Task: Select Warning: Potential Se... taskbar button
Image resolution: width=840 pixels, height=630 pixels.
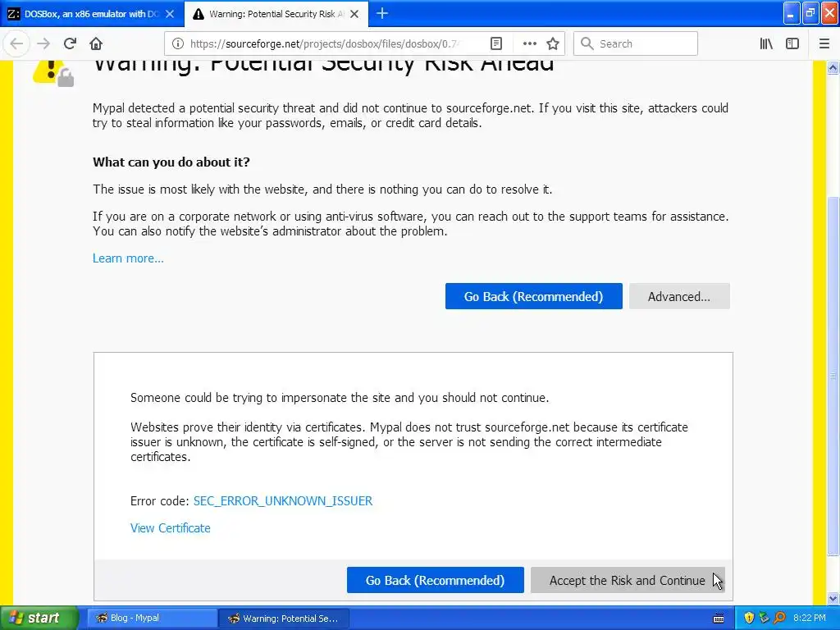Action: (284, 619)
